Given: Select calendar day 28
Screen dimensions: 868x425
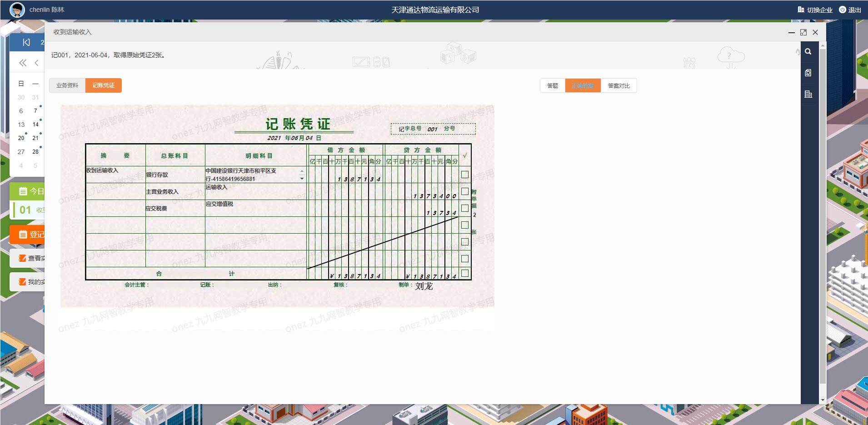Looking at the screenshot, I should [35, 152].
